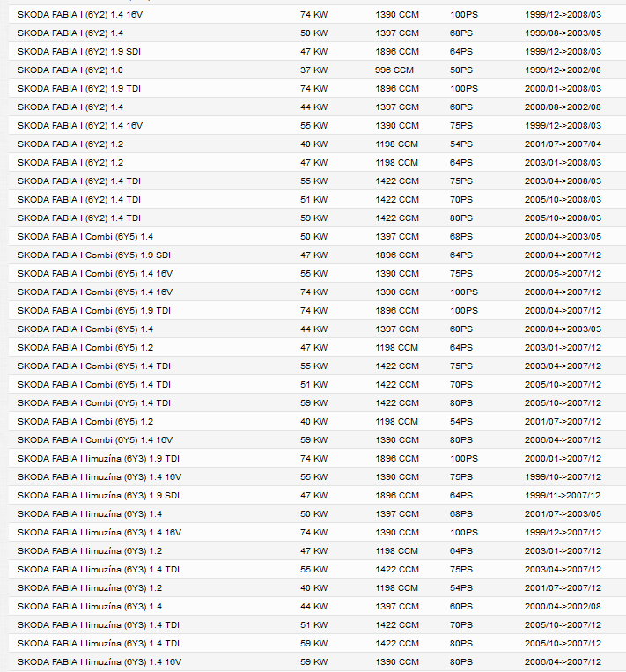
Task: Click the 55 KW '(6Y2) 1.4 16V' name
Action: point(80,126)
